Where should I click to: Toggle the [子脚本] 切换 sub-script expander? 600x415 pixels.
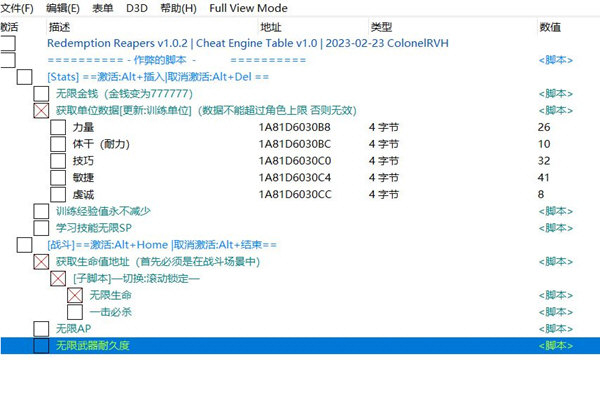58,278
